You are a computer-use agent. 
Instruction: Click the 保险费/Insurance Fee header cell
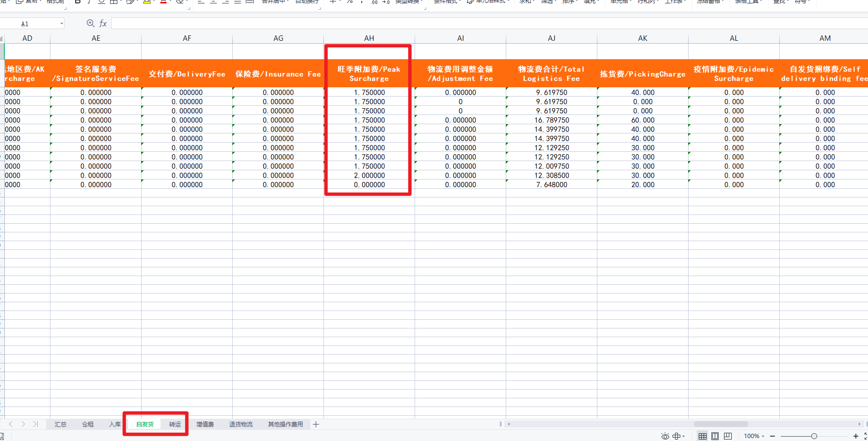pos(278,74)
